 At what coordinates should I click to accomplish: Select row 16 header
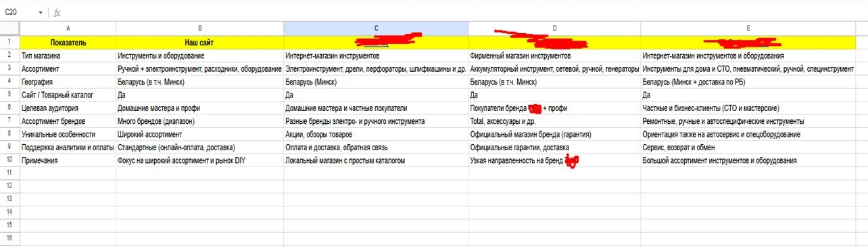point(9,239)
